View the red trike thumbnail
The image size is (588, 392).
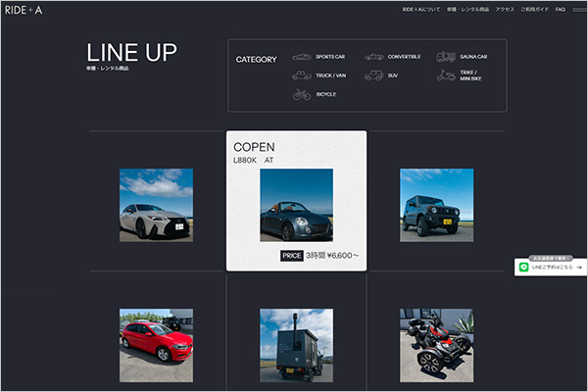click(x=436, y=344)
